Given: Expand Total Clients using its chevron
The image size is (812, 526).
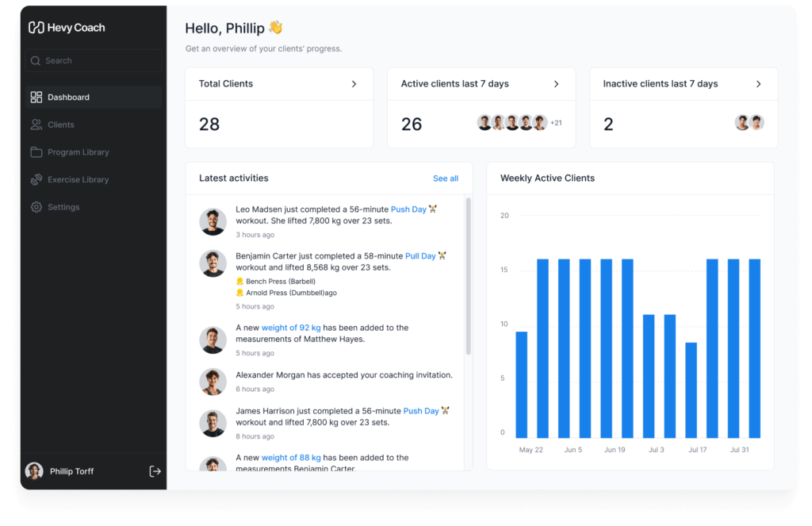Looking at the screenshot, I should pyautogui.click(x=354, y=84).
